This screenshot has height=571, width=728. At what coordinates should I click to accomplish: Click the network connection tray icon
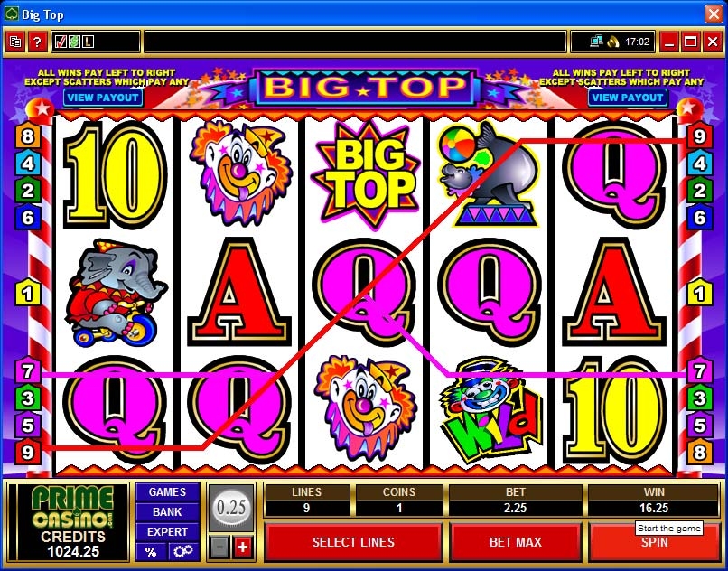(597, 42)
